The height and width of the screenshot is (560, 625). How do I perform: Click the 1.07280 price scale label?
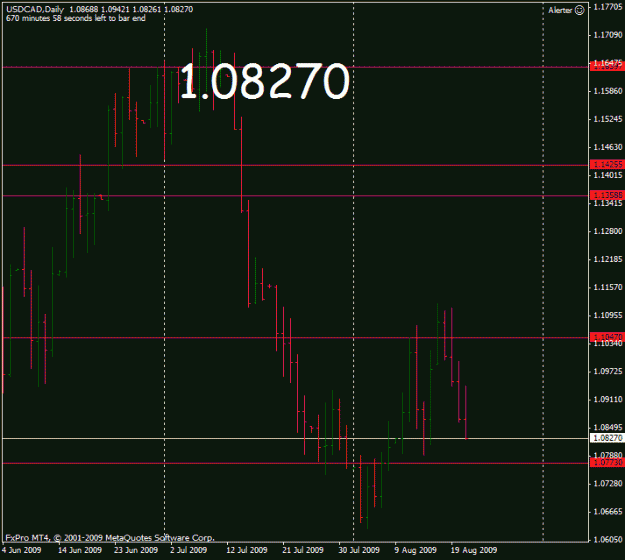point(608,483)
